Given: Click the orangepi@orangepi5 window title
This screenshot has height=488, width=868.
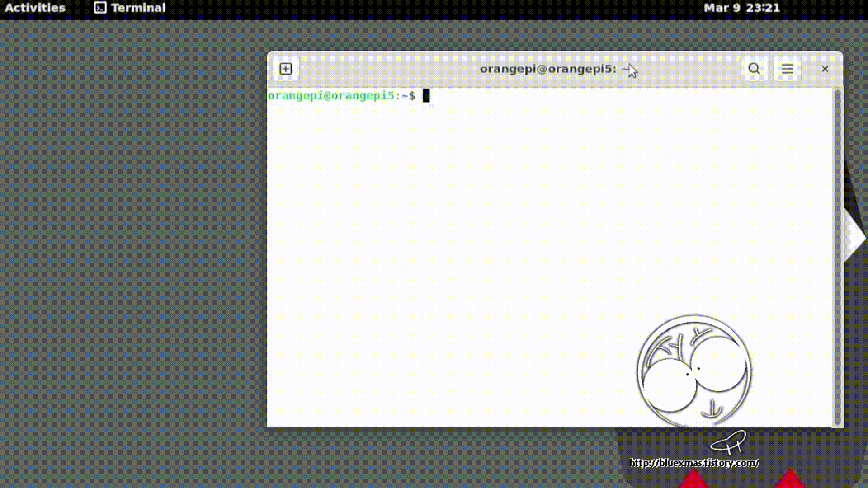Looking at the screenshot, I should [548, 69].
